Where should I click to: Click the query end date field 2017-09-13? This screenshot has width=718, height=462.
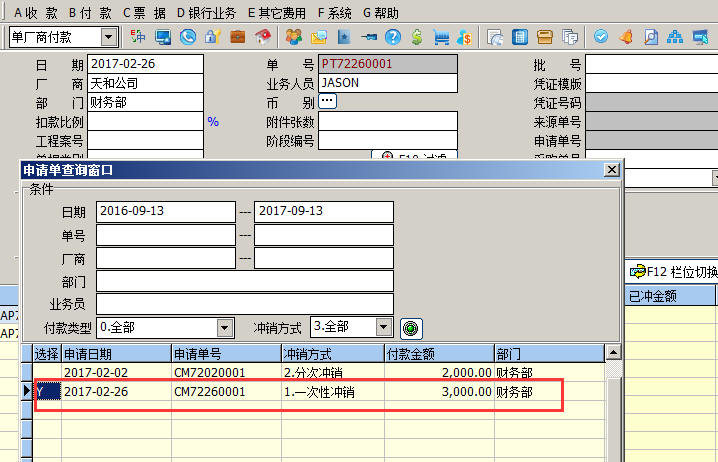(x=324, y=212)
